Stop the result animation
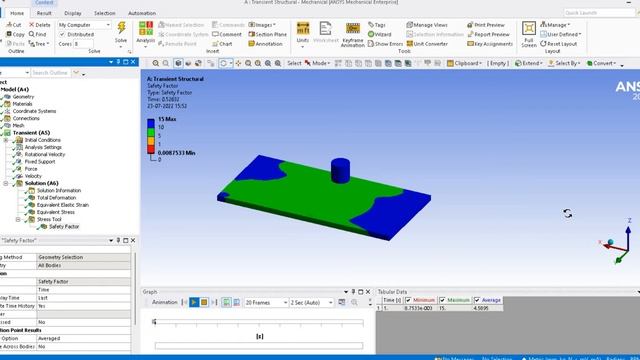 coord(204,302)
